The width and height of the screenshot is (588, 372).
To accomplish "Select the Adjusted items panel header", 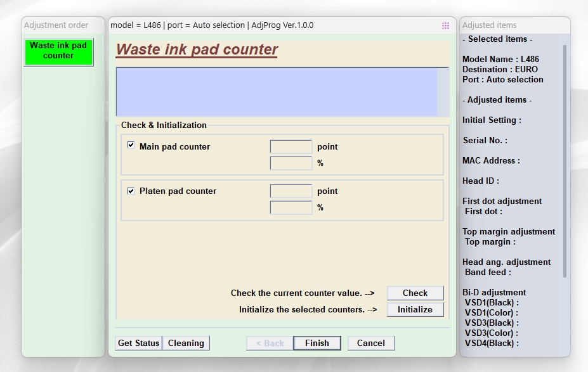I will [489, 25].
